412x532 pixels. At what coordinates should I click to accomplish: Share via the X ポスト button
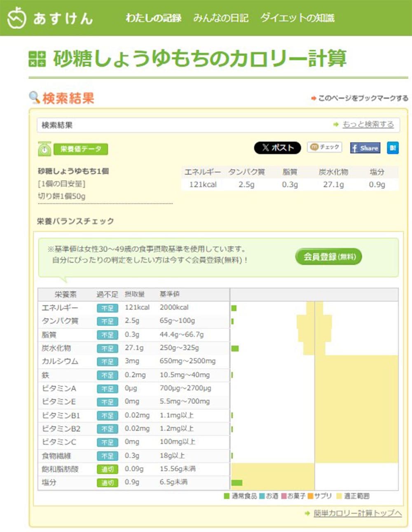point(277,148)
